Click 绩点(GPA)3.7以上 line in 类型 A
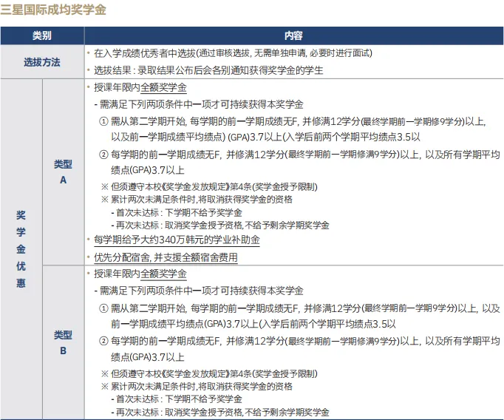This screenshot has height=420, width=504. pos(148,170)
